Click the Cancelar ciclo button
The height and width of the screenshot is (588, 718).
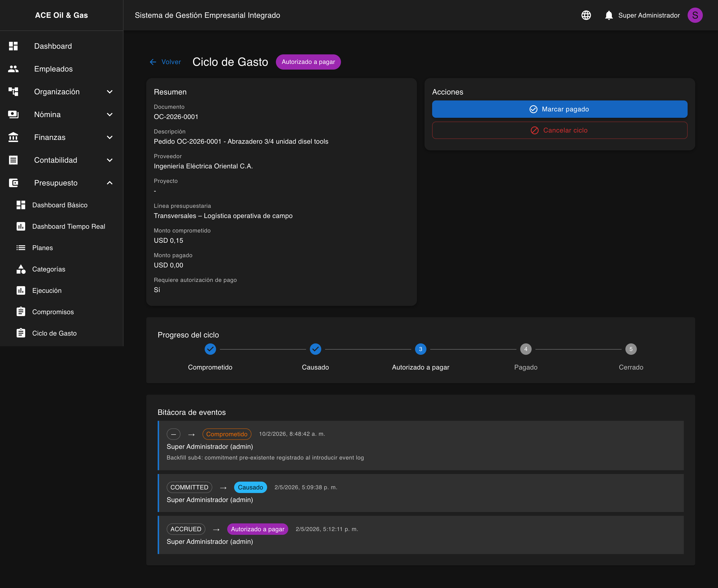[x=559, y=130]
